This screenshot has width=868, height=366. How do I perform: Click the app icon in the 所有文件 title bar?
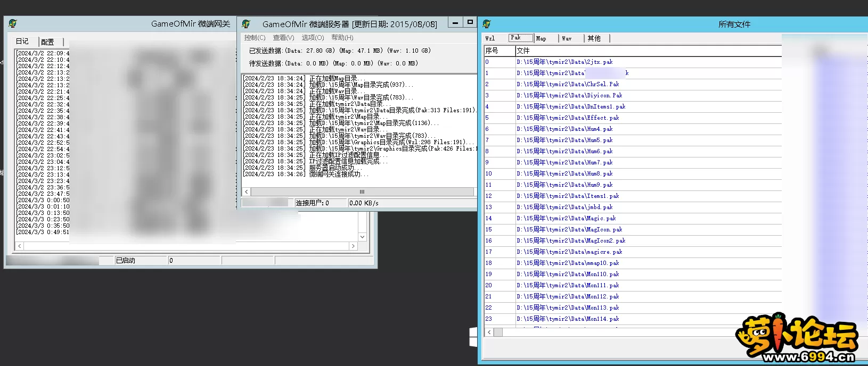point(487,24)
